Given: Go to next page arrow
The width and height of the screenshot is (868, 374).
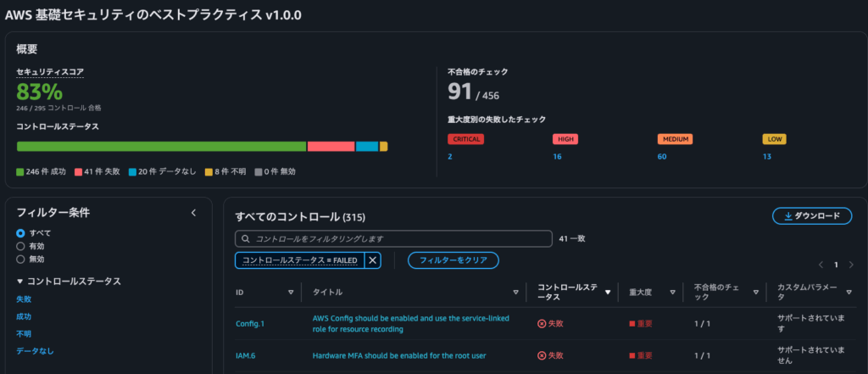Looking at the screenshot, I should coord(851,265).
